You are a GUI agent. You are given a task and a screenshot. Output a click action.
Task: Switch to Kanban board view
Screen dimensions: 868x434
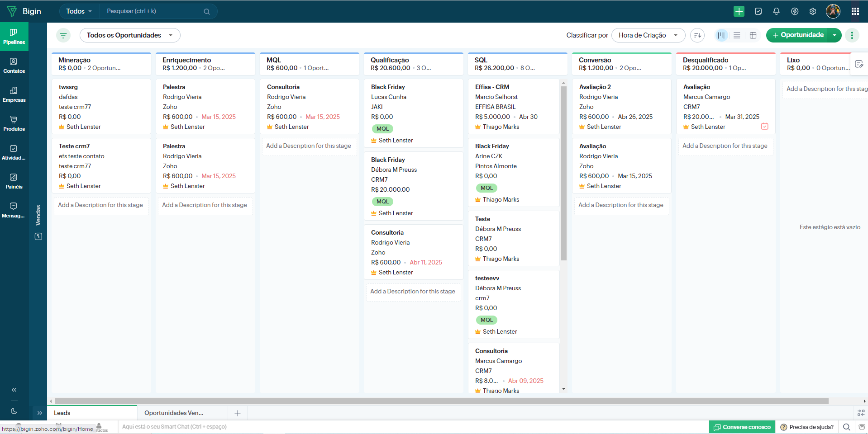(721, 35)
